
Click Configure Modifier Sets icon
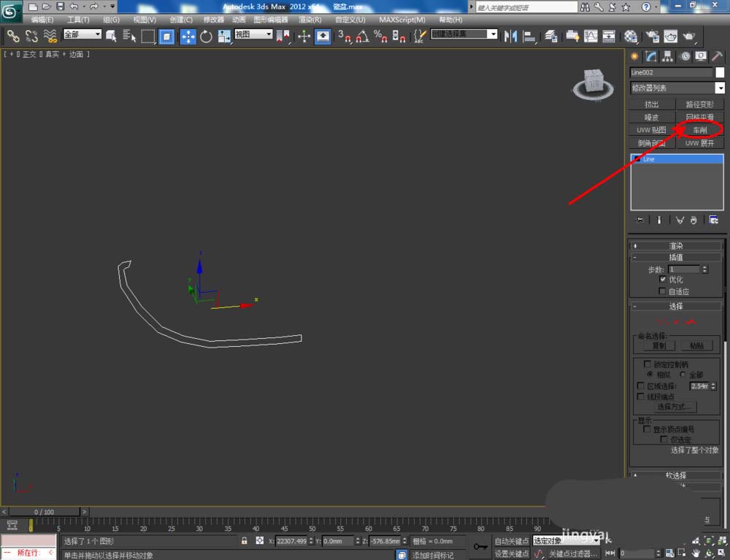(713, 220)
